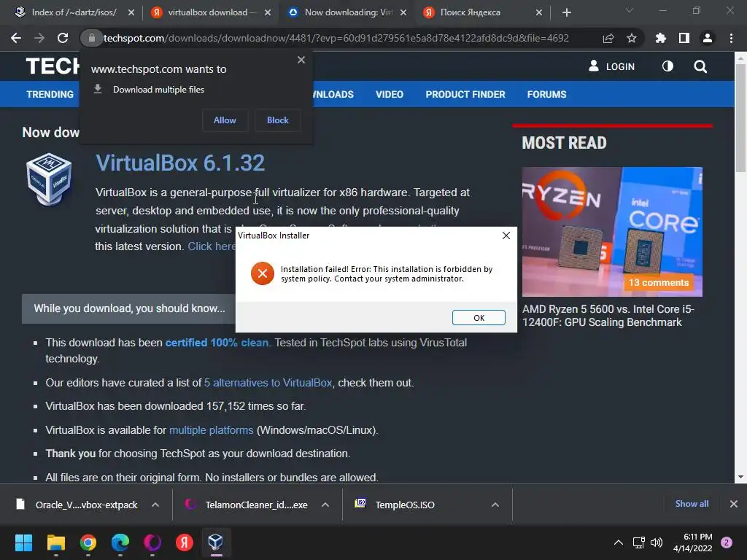Click the address bar URL

336,38
